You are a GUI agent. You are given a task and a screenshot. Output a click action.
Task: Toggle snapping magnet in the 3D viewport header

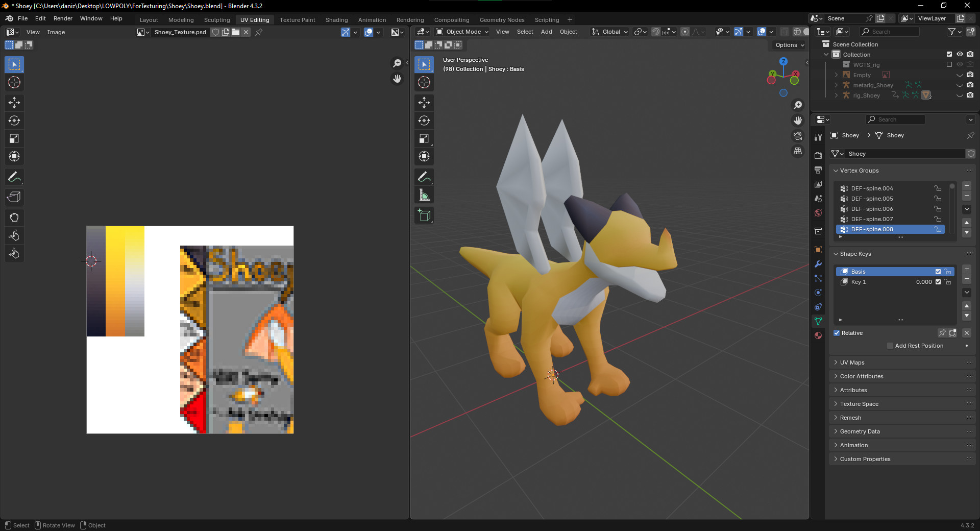656,32
